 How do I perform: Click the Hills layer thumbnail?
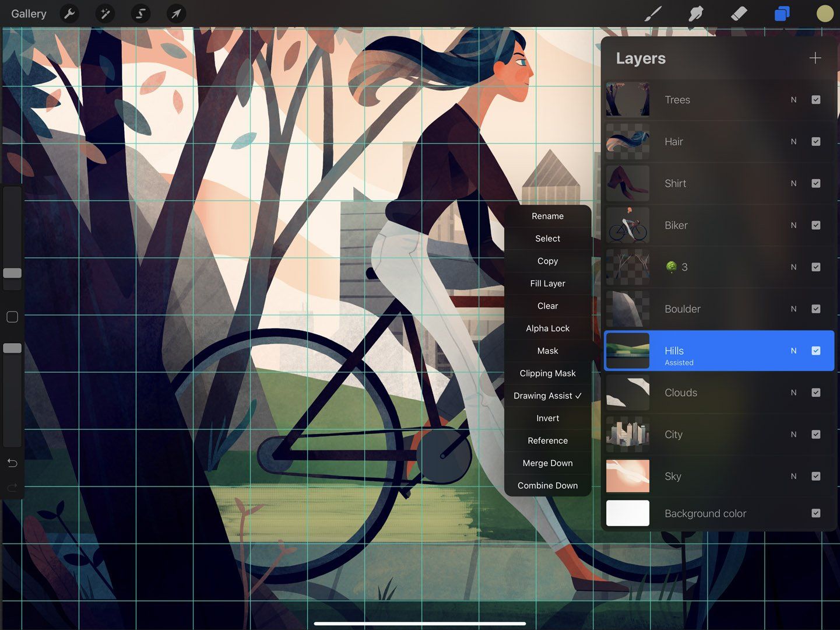628,351
